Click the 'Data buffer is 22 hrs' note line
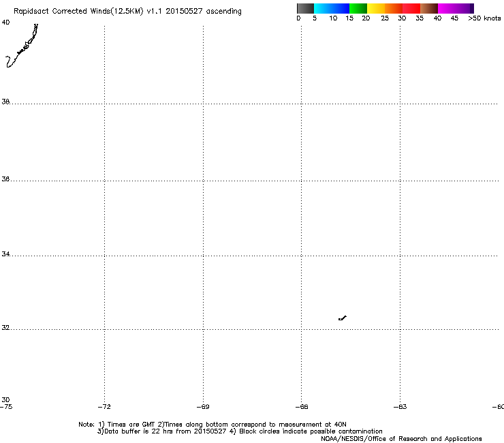Image resolution: width=504 pixels, height=443 pixels. click(x=240, y=431)
